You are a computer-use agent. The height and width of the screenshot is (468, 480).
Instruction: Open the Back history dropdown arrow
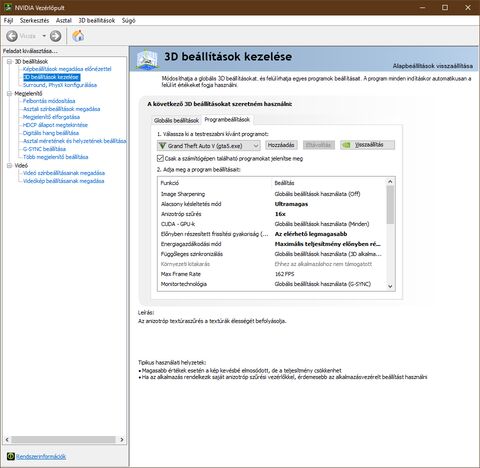click(44, 36)
